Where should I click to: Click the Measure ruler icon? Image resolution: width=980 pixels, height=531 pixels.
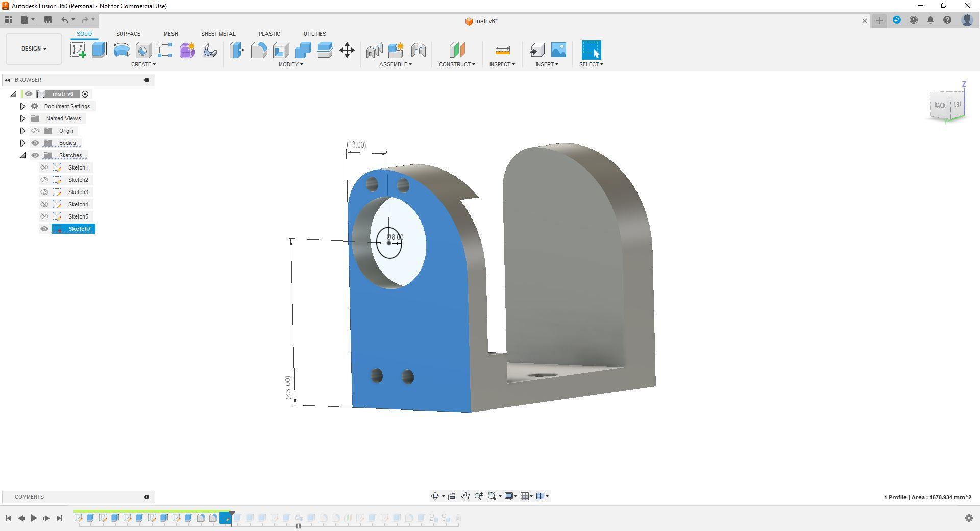tap(502, 50)
